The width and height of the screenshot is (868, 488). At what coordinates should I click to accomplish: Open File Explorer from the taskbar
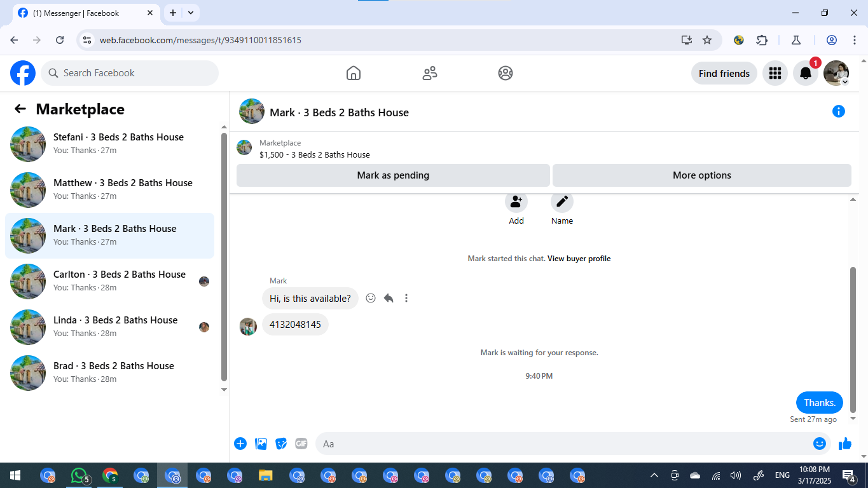[266, 475]
